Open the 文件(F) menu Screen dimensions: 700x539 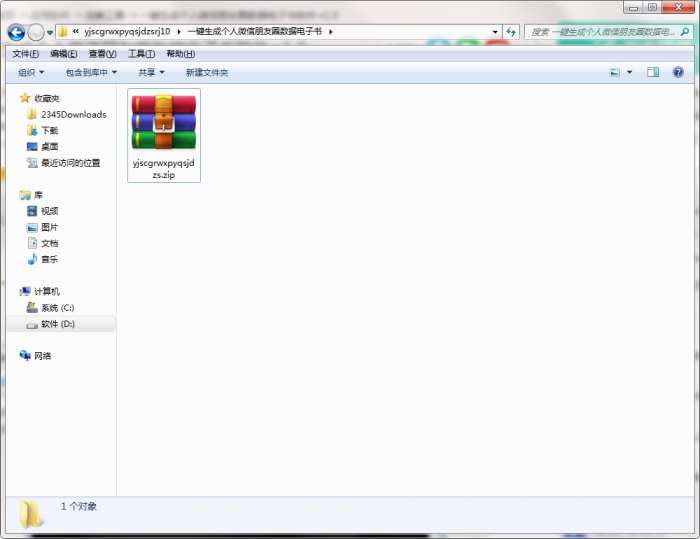25,54
